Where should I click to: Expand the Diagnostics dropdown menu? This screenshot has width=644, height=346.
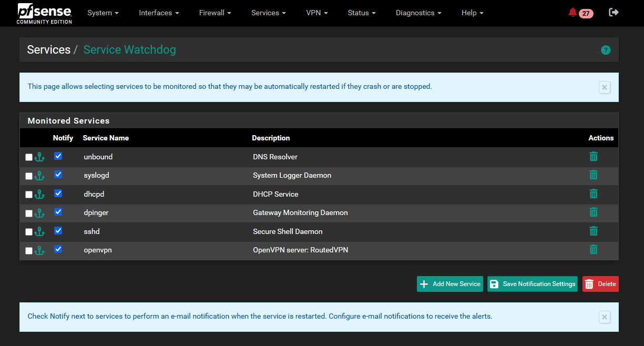[x=418, y=13]
